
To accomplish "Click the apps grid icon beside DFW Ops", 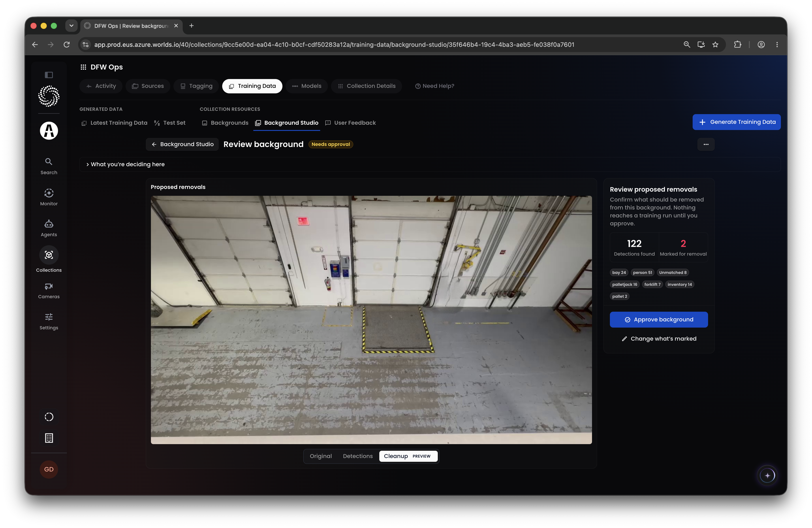I will point(83,67).
